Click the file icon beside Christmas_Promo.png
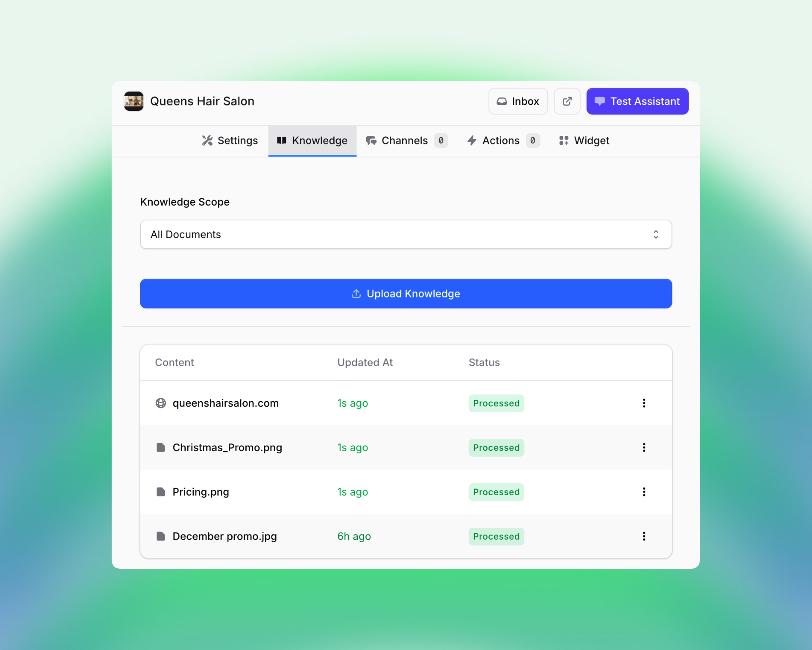The width and height of the screenshot is (812, 650). point(161,448)
